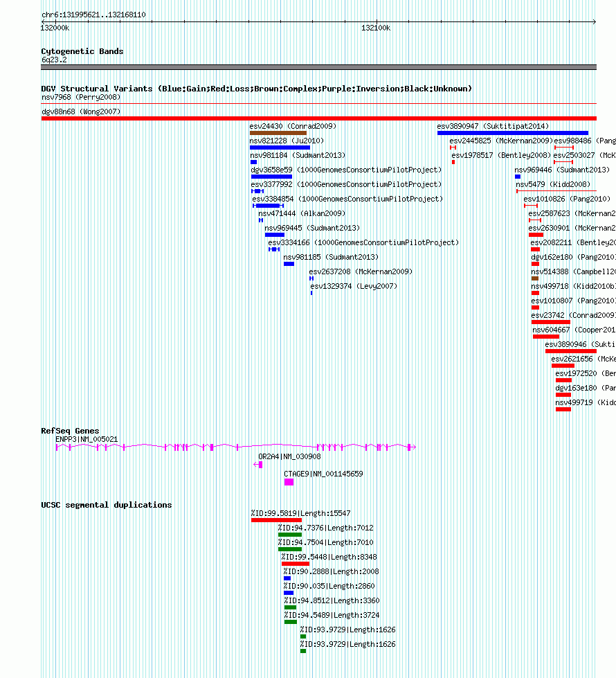Image resolution: width=616 pixels, height=678 pixels.
Task: Select the brown esv24430 complex variant bar
Action: pyautogui.click(x=278, y=133)
